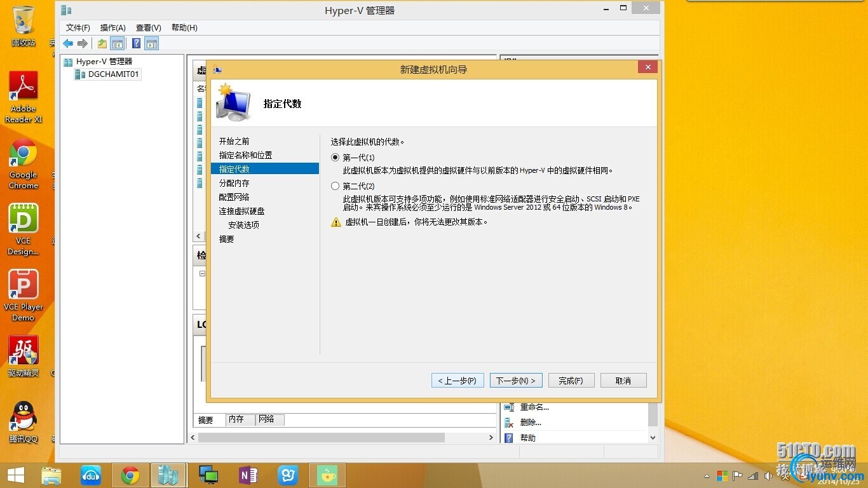Click the Windows Start button
868x488 pixels.
coord(16,475)
